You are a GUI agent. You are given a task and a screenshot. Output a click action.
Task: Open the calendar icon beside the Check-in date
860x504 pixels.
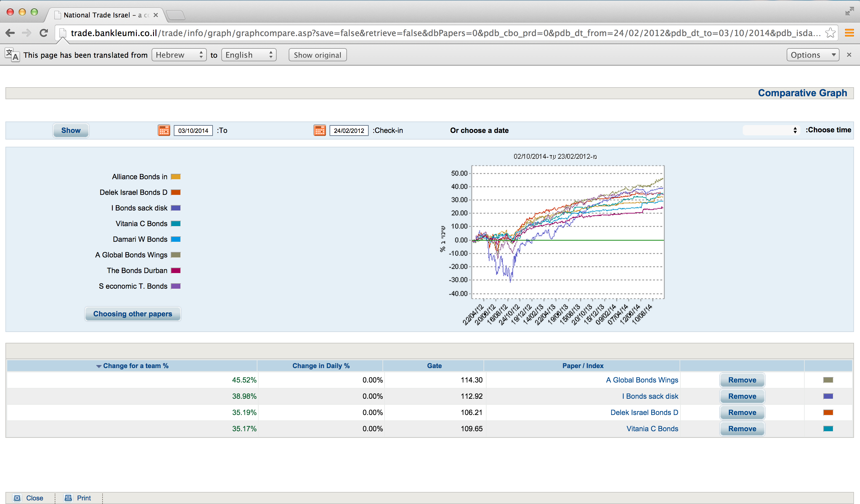[x=319, y=130]
